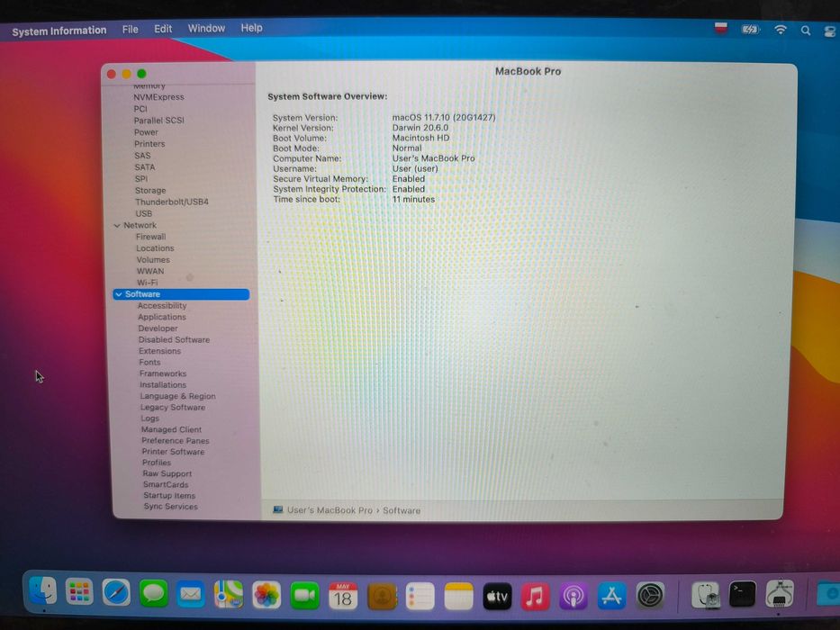Select SATA in the sidebar
This screenshot has height=630, width=840.
coord(145,167)
